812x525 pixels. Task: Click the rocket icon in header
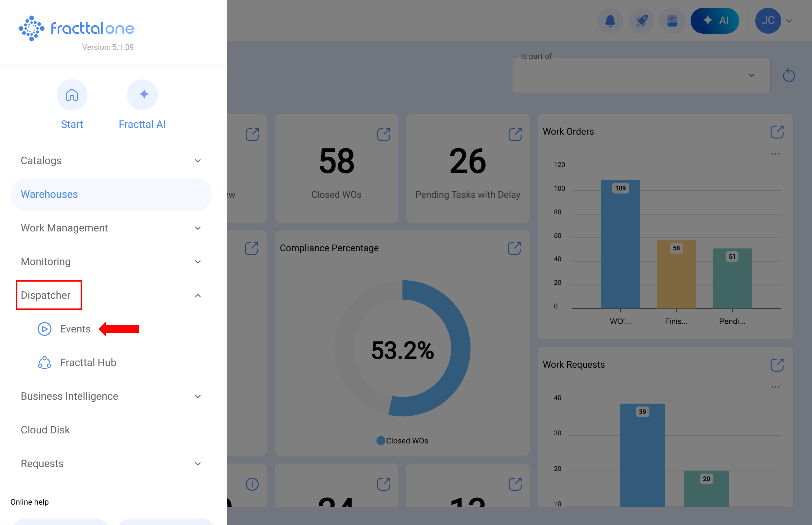[x=641, y=21]
